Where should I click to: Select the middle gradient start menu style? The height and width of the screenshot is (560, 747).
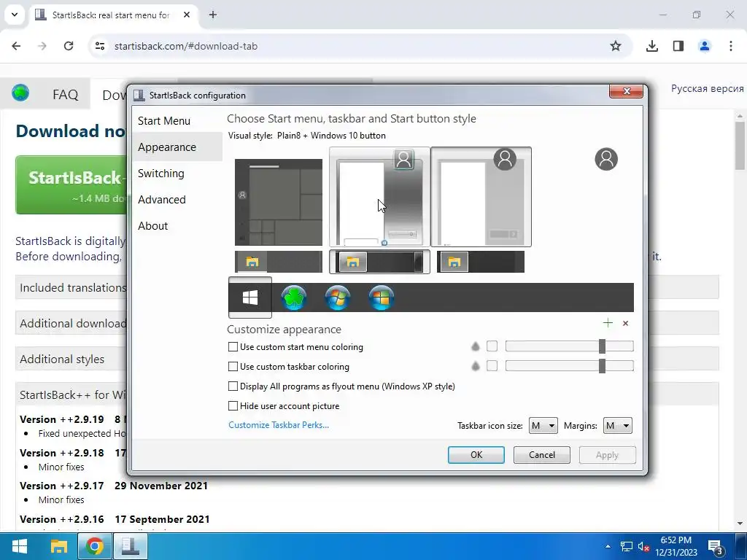(379, 197)
